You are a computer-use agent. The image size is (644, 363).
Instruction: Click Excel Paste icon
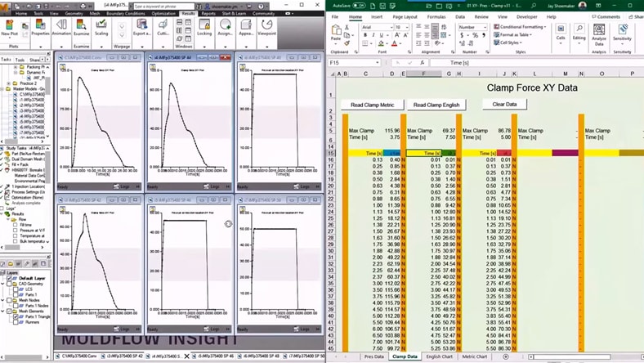pos(336,32)
